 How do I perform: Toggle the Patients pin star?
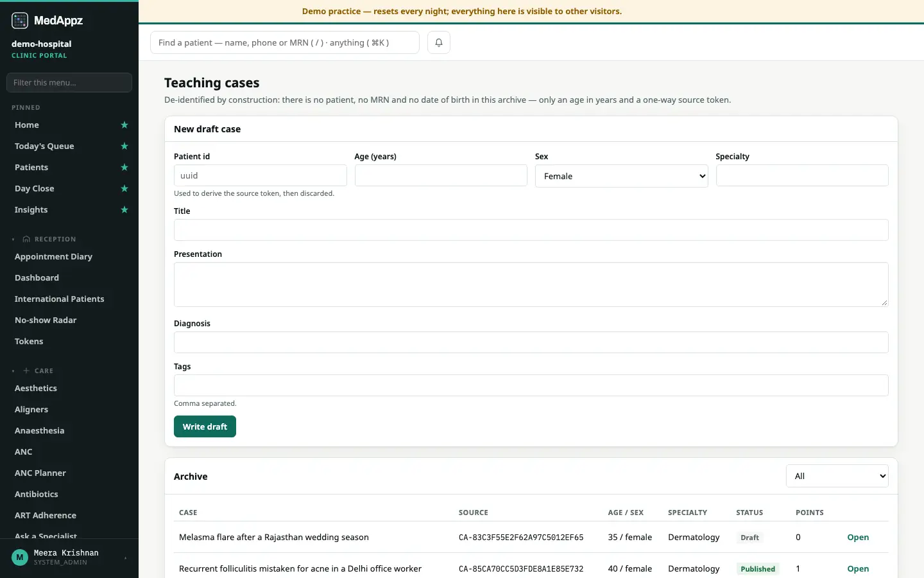[124, 168]
